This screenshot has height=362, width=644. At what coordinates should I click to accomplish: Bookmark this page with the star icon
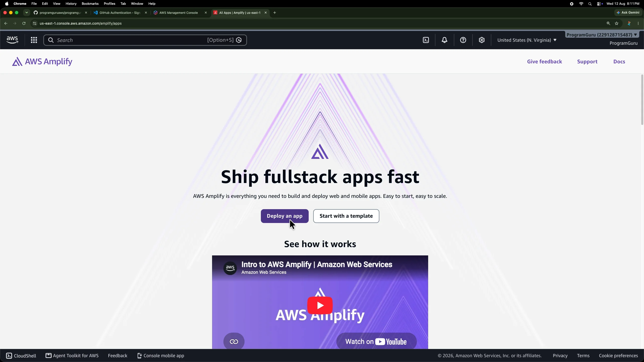[x=617, y=23]
